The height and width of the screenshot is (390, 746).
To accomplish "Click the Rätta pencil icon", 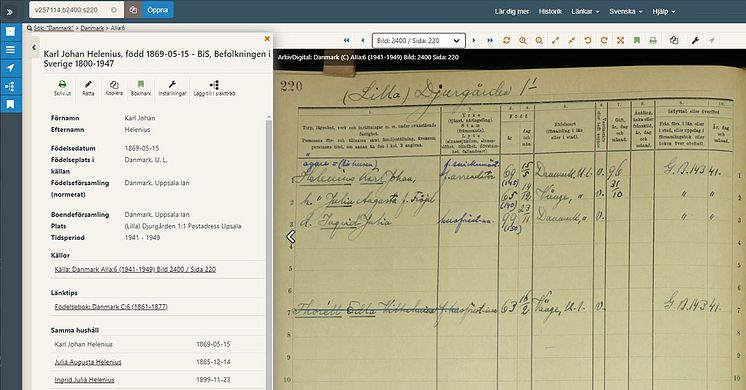I will click(88, 88).
